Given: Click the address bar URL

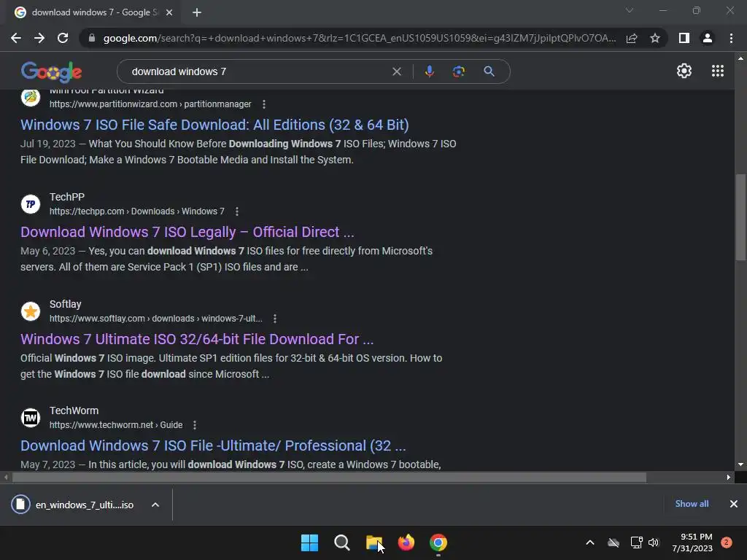Looking at the screenshot, I should point(360,38).
